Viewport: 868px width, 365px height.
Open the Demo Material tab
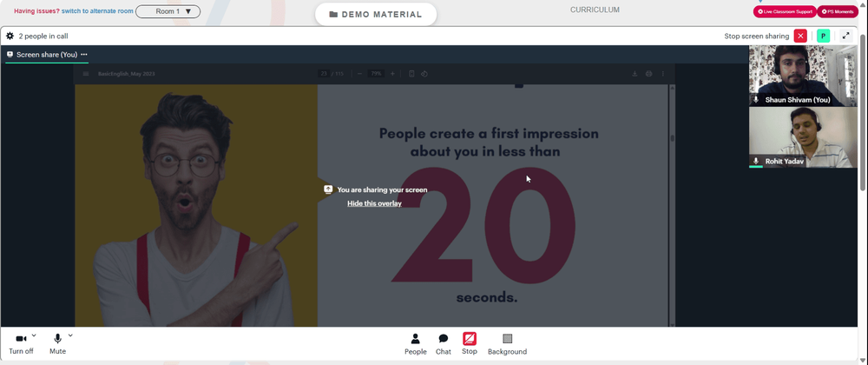coord(375,15)
